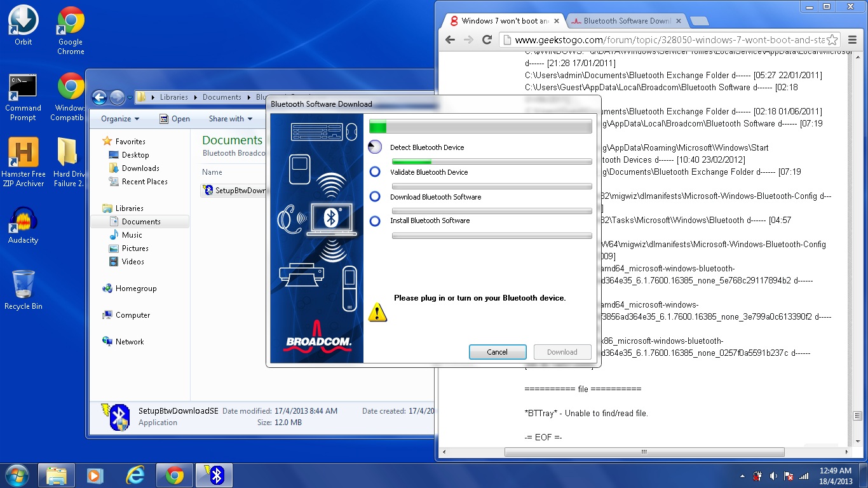Open Windows Media Player from the taskbar
Screen dimensions: 868x488
pyautogui.click(x=95, y=475)
